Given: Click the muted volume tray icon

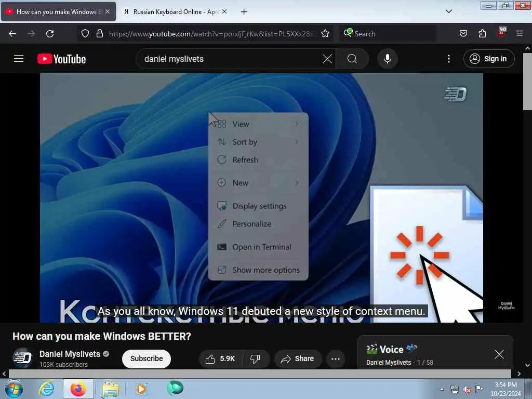Looking at the screenshot, I should [x=467, y=390].
